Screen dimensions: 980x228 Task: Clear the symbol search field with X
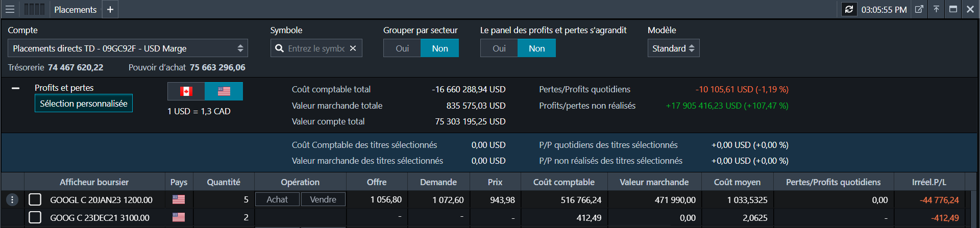click(353, 48)
